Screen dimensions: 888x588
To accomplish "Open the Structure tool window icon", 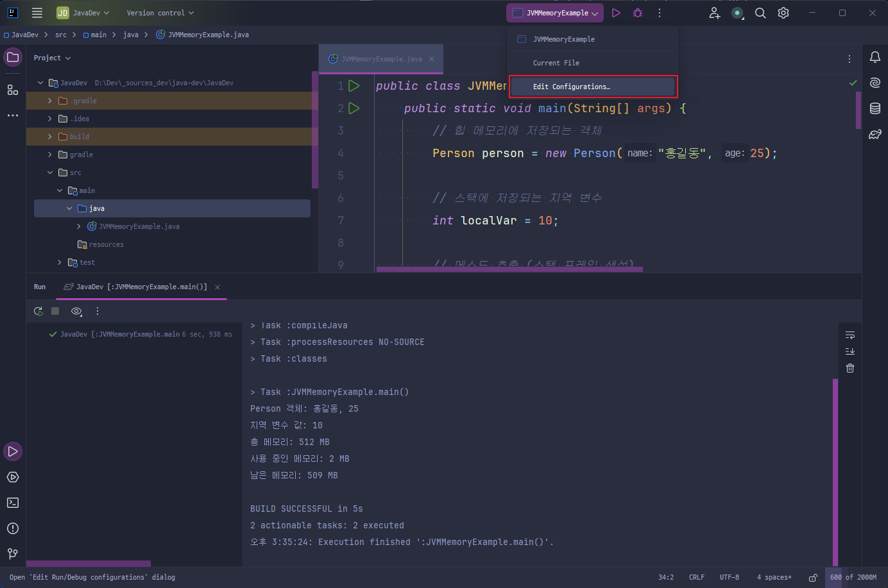I will tap(13, 90).
